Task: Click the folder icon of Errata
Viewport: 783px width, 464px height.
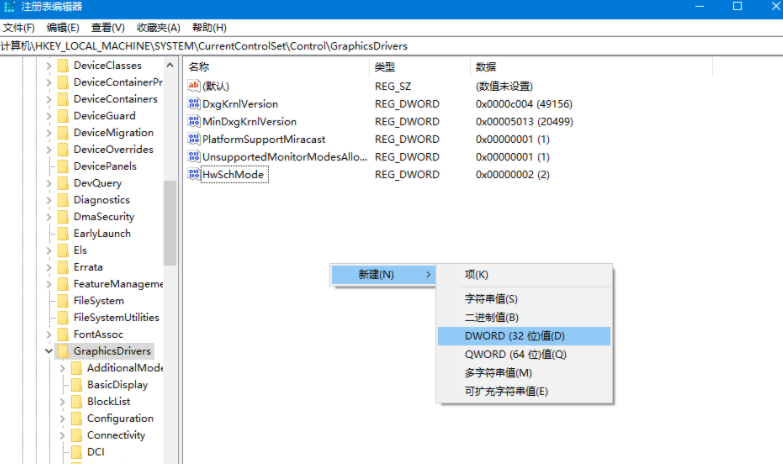Action: [63, 267]
